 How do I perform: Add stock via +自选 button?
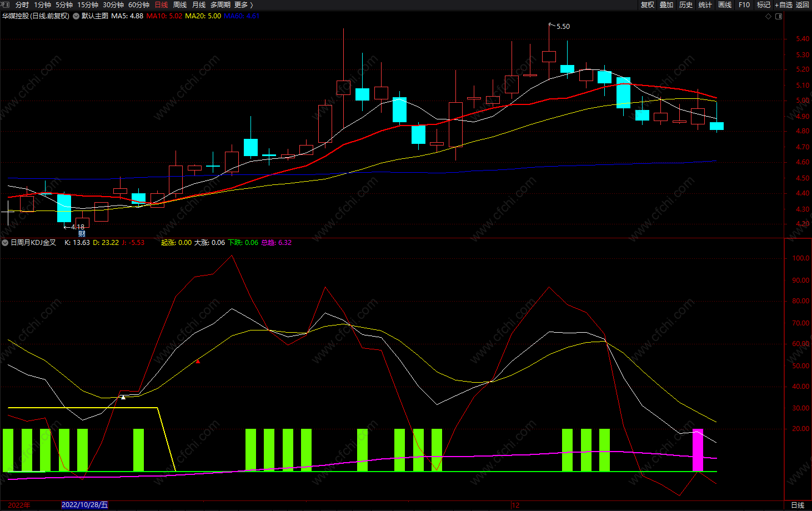point(784,5)
